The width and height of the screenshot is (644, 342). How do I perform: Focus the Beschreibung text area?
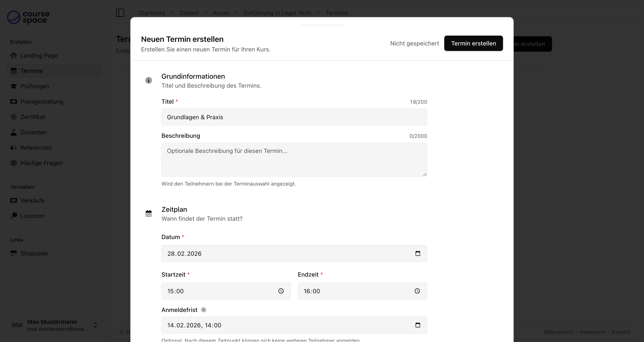[294, 159]
